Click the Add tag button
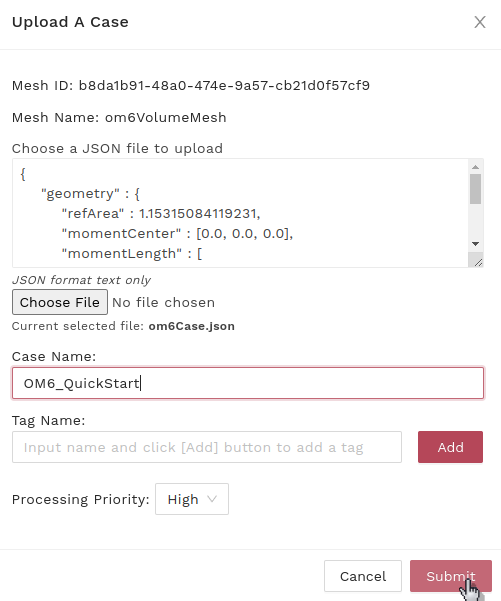501x601 pixels. click(450, 447)
